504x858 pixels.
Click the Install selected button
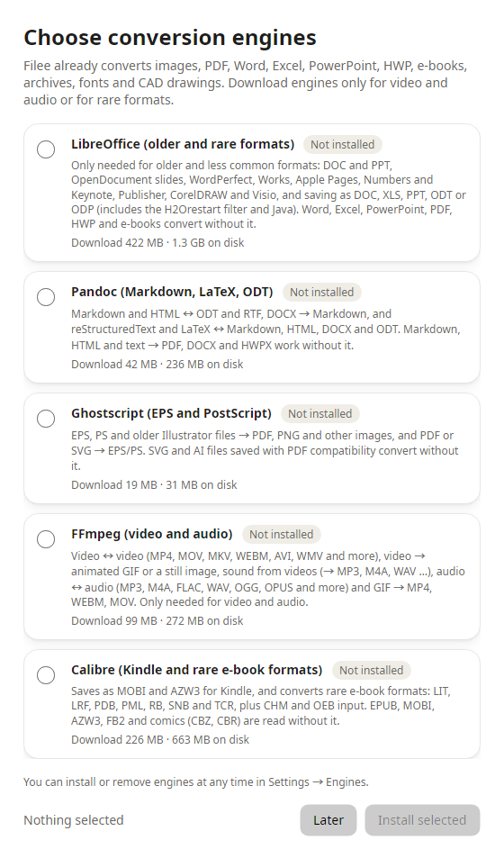422,819
